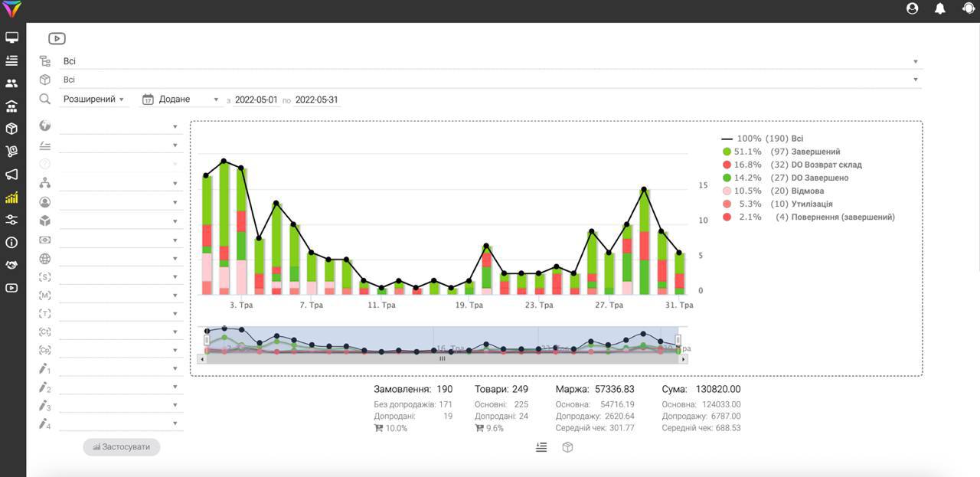Click the products box icon in dark sidebar
The width and height of the screenshot is (980, 477).
[11, 129]
